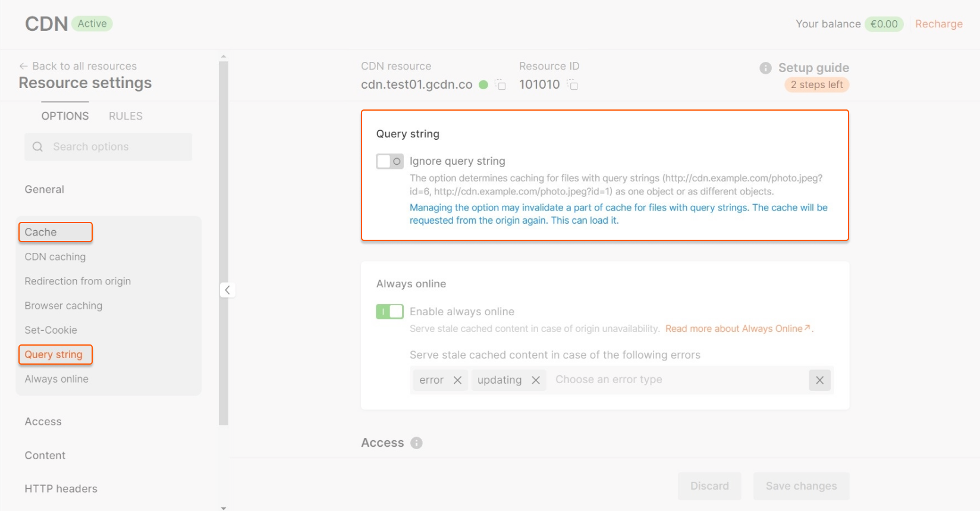Expand the Access section in sidebar

(x=43, y=422)
